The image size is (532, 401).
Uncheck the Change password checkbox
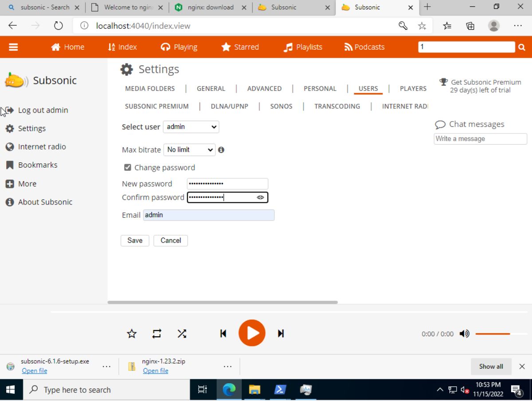pyautogui.click(x=128, y=167)
